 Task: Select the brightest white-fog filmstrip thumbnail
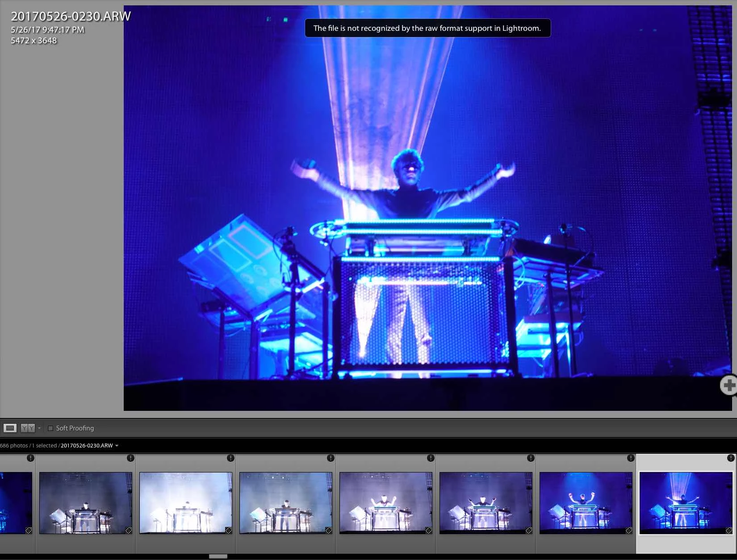(x=186, y=503)
